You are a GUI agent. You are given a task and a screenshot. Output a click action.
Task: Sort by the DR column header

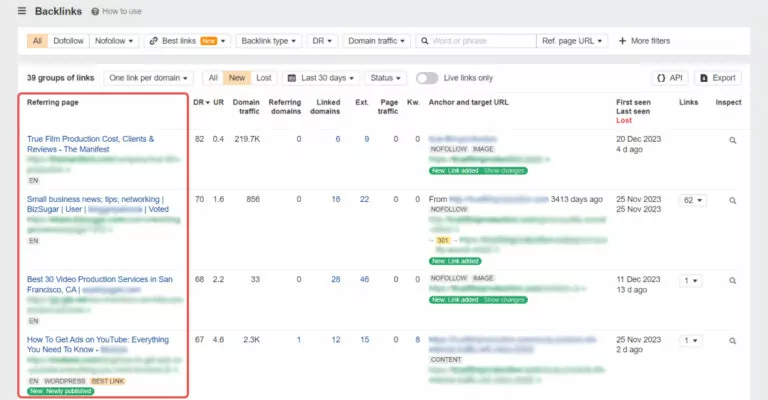click(200, 102)
